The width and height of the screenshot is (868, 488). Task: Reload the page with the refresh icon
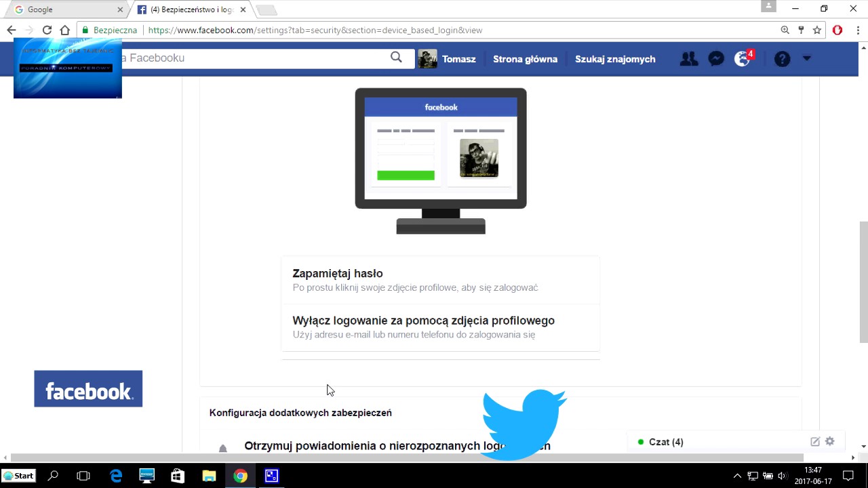click(47, 30)
